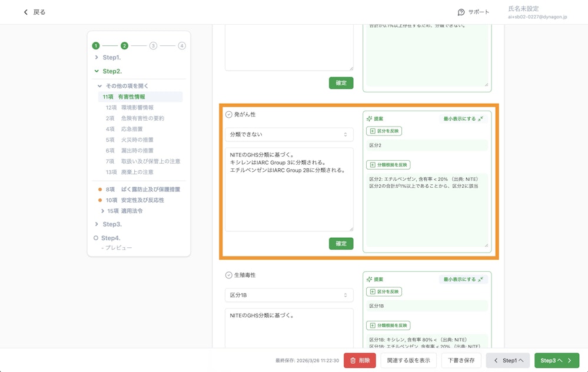This screenshot has width=588, height=372.
Task: Click the support chat icon
Action: tap(461, 12)
